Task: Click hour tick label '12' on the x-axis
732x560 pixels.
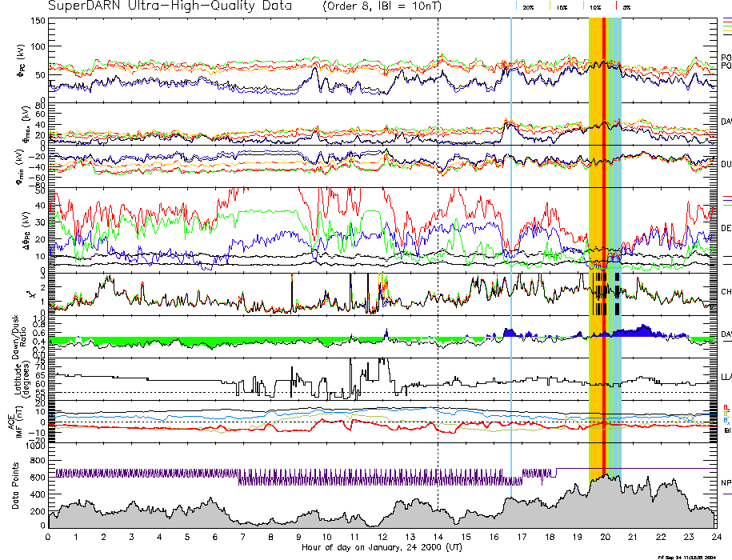Action: (x=382, y=537)
